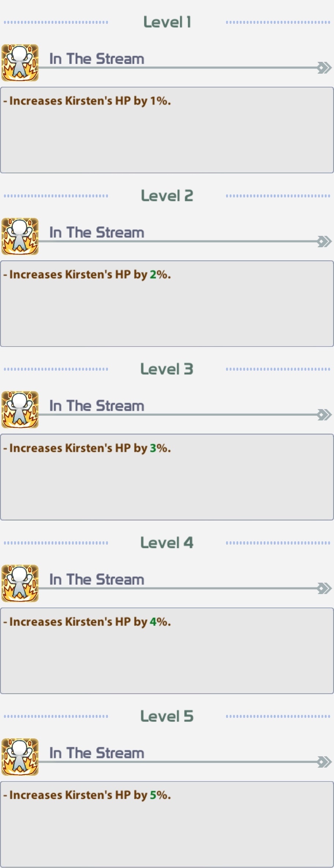The width and height of the screenshot is (334, 868).
Task: Expand the Level 1 skill chevron arrow
Action: click(324, 68)
